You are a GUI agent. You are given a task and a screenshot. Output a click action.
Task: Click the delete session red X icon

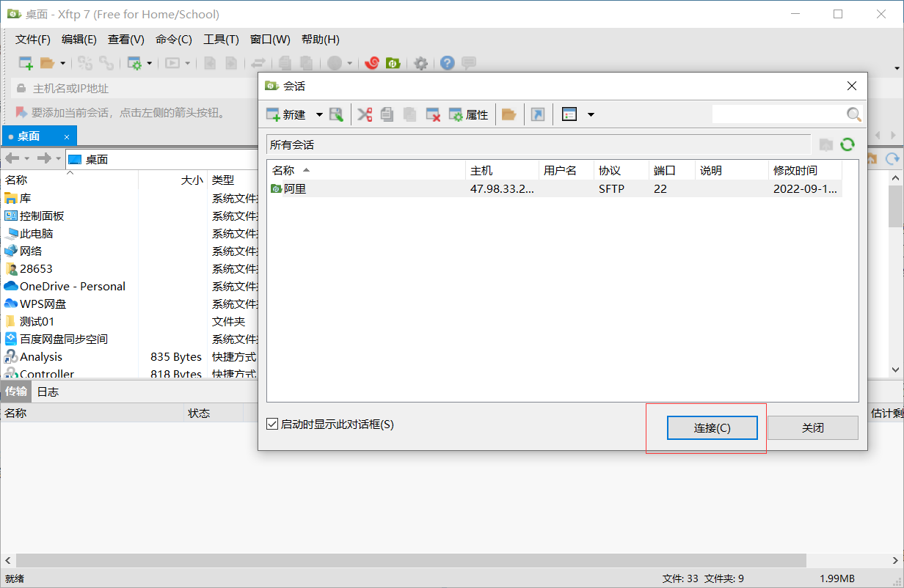pos(433,114)
